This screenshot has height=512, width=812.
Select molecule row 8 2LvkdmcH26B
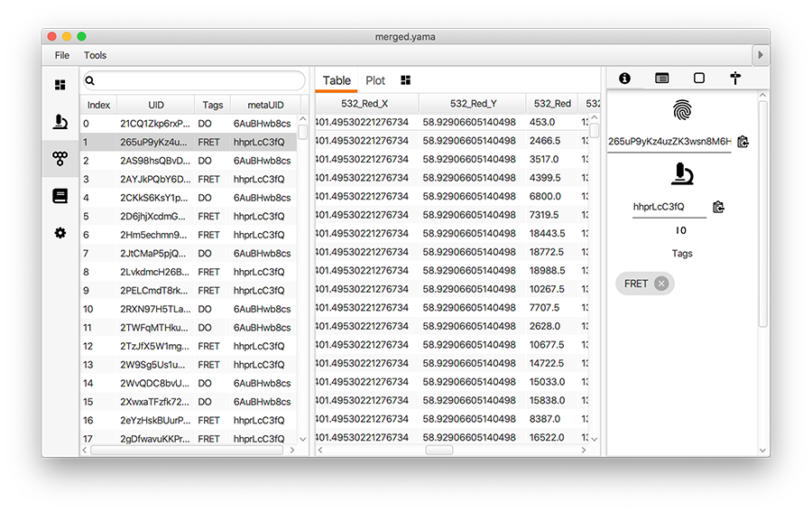coord(189,272)
